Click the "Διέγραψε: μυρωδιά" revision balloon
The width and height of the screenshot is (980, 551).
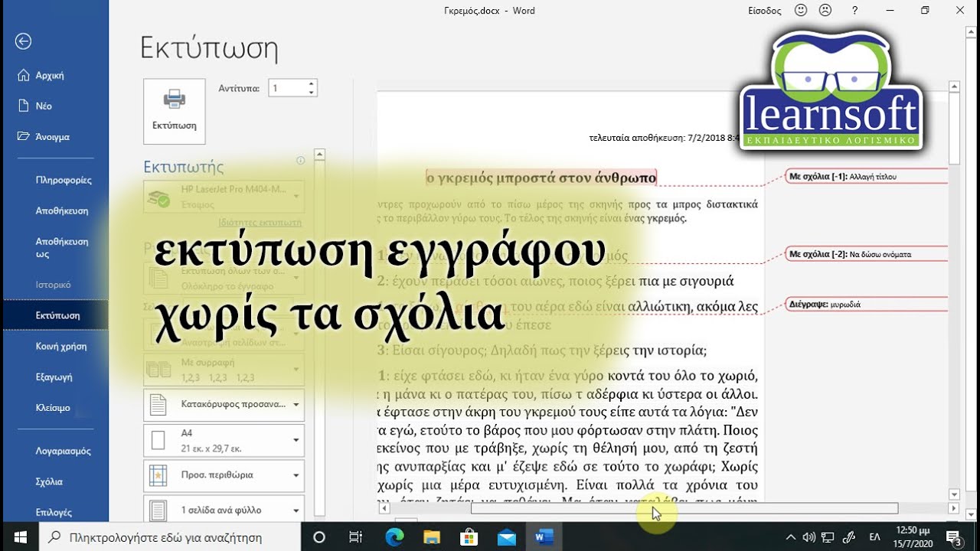coord(867,304)
